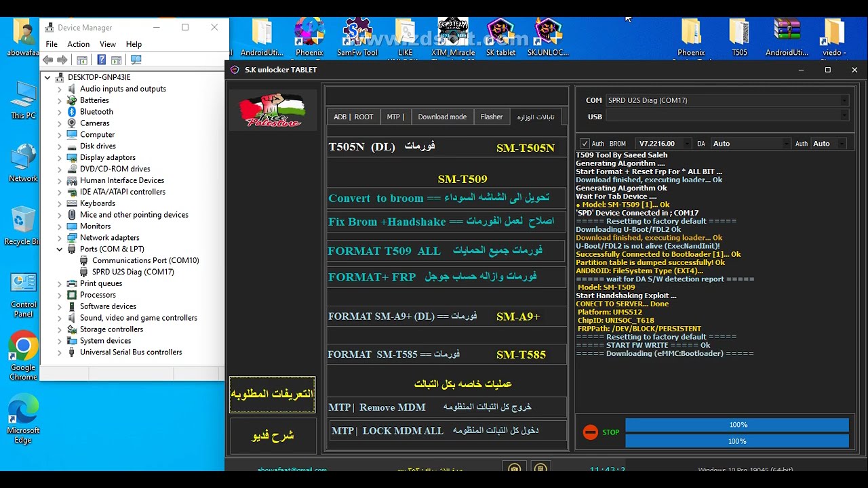Click the Back arrow in Device Manager toolbar

point(48,60)
